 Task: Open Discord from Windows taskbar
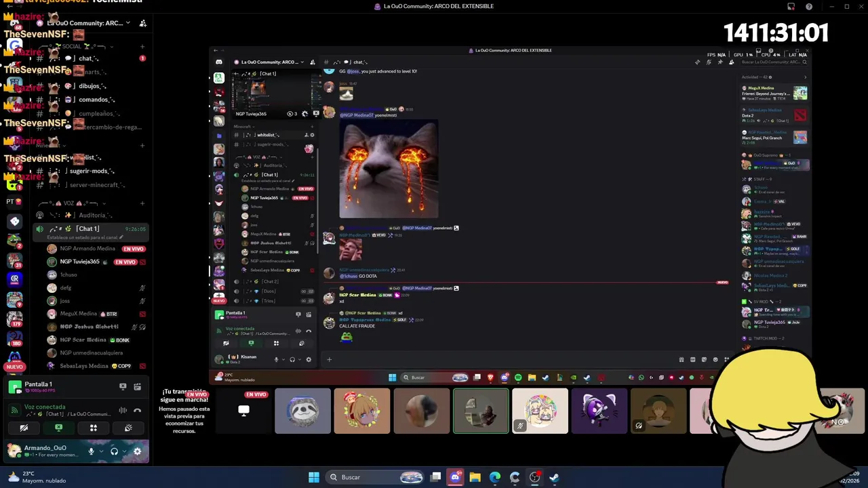tap(455, 477)
